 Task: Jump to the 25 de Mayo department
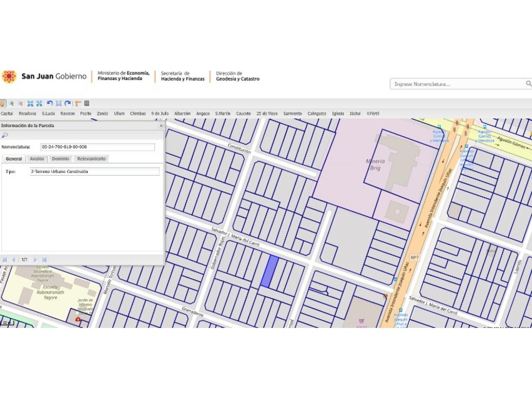click(267, 113)
